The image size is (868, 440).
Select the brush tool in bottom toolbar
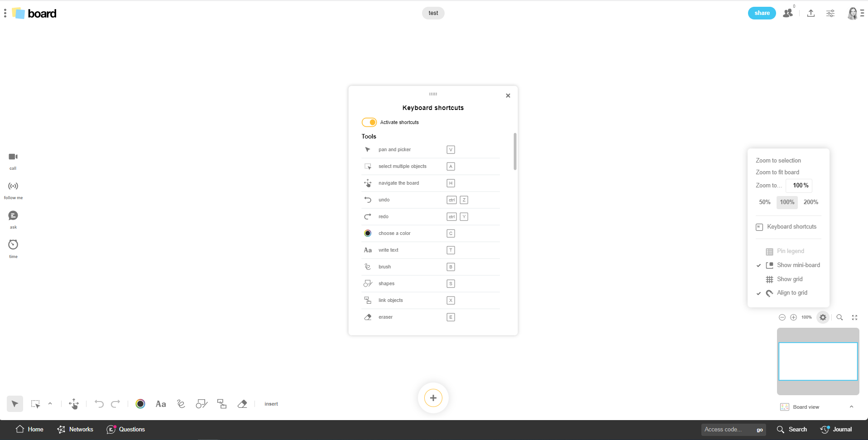[x=181, y=404]
